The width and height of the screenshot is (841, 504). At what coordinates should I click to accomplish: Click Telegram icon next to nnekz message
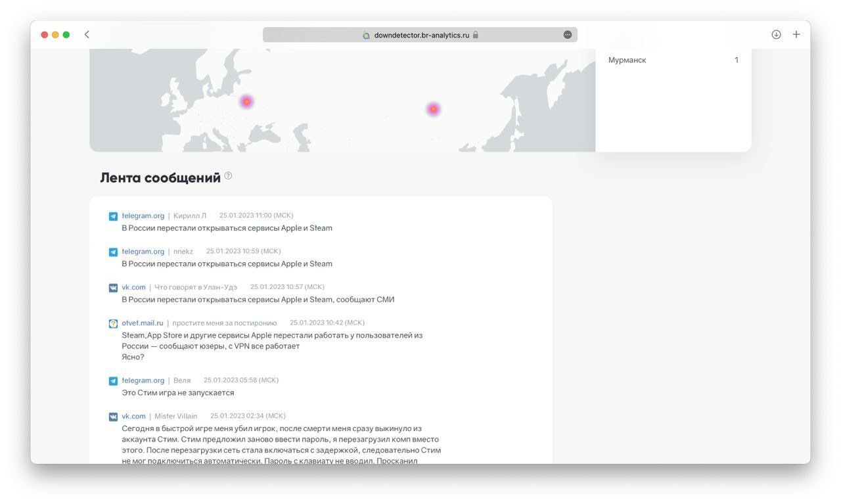coord(113,252)
